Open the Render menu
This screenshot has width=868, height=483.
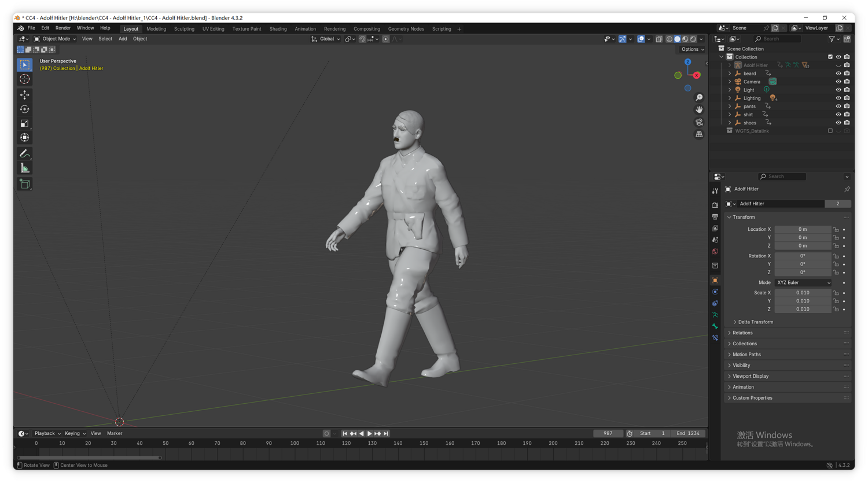63,28
